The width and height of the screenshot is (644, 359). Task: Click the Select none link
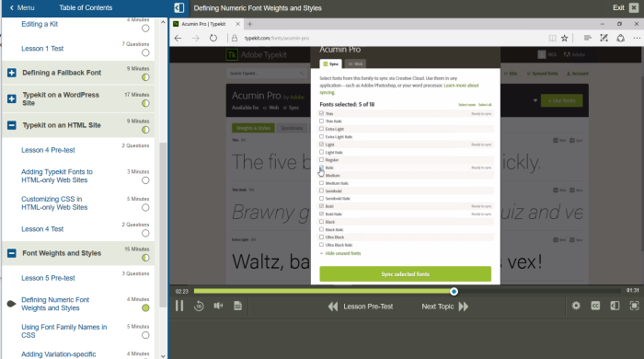click(467, 105)
